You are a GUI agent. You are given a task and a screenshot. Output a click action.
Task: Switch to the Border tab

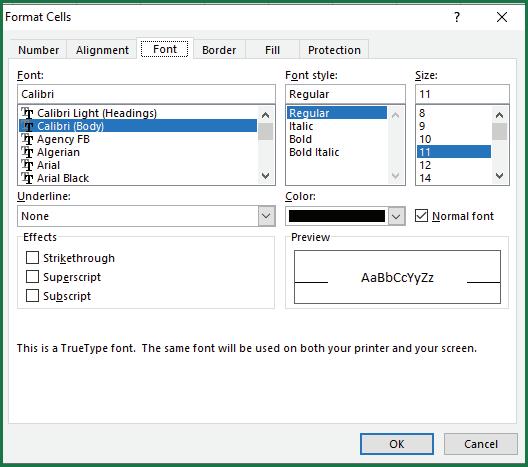pyautogui.click(x=219, y=50)
